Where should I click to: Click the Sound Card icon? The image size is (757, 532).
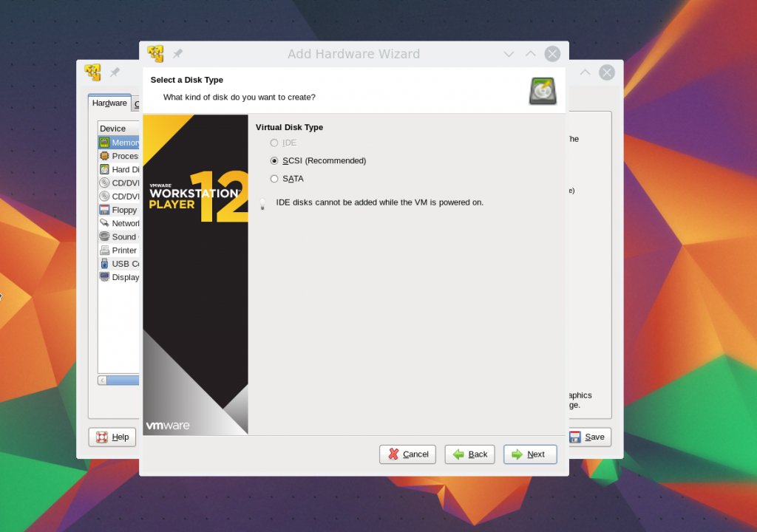click(x=104, y=236)
